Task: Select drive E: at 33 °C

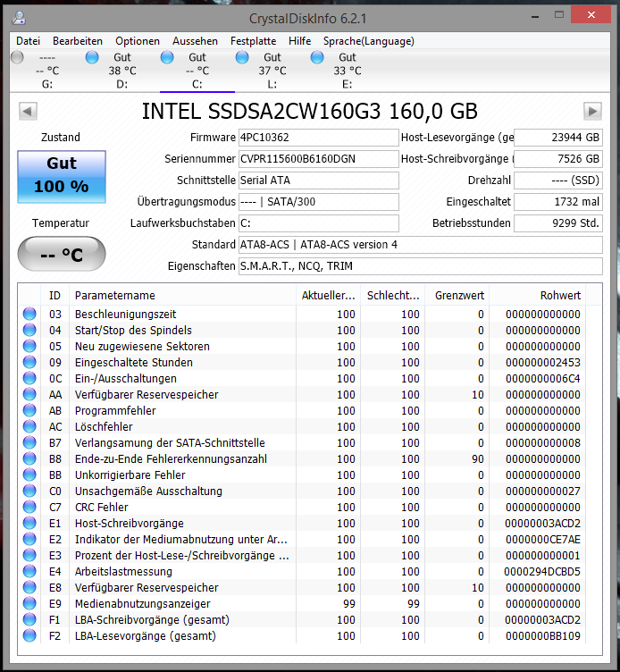Action: [347, 71]
